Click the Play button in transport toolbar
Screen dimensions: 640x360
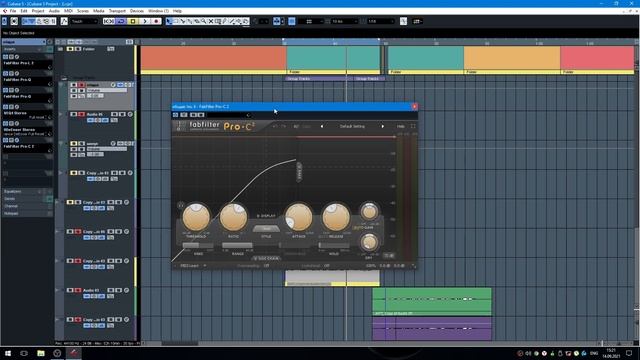click(x=145, y=21)
